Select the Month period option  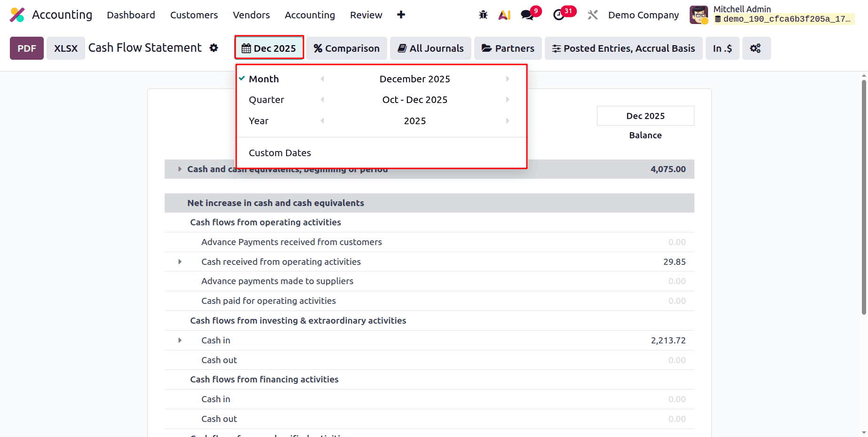point(264,79)
